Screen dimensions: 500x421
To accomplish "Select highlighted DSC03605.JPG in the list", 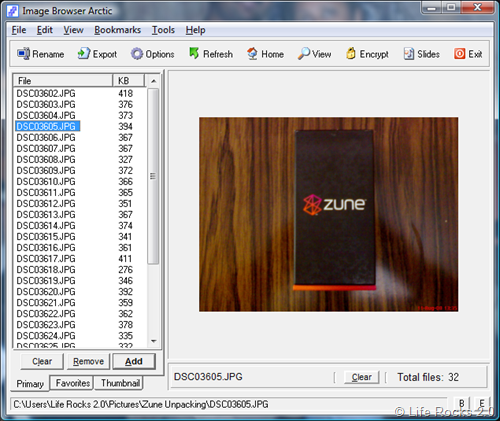I will (x=47, y=126).
